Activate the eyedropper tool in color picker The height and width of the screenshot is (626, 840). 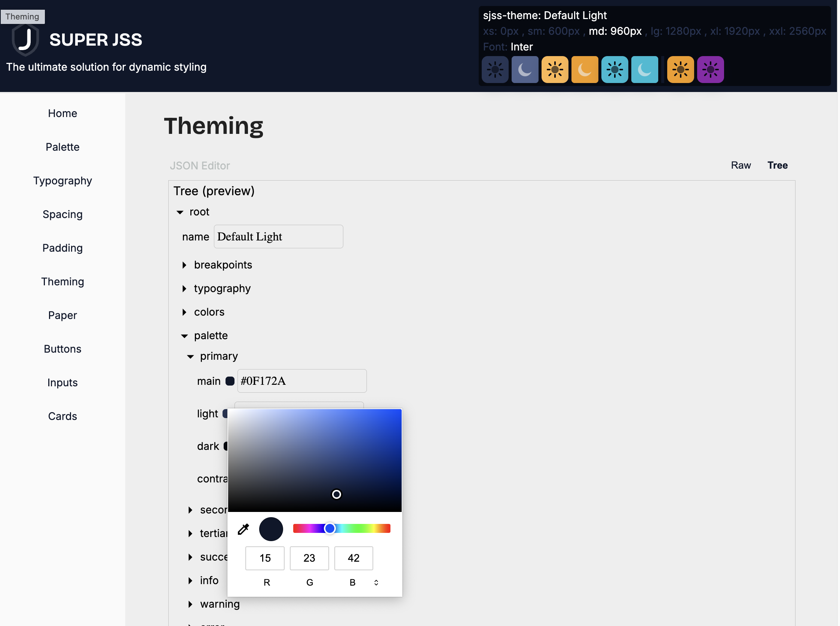[243, 529]
